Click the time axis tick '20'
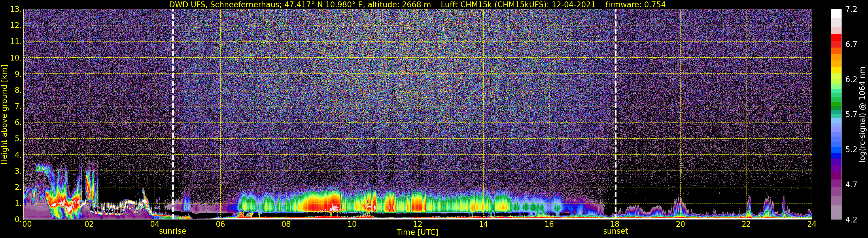The height and width of the screenshot is (238, 868). click(x=681, y=224)
